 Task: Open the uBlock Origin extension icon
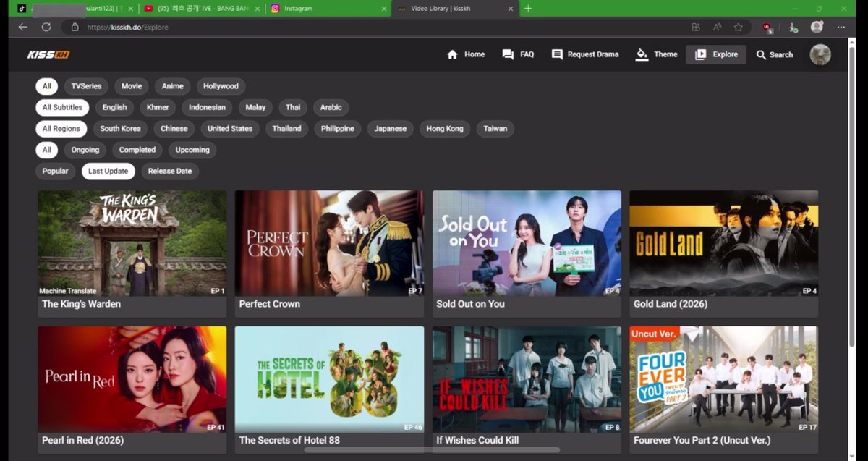click(767, 28)
